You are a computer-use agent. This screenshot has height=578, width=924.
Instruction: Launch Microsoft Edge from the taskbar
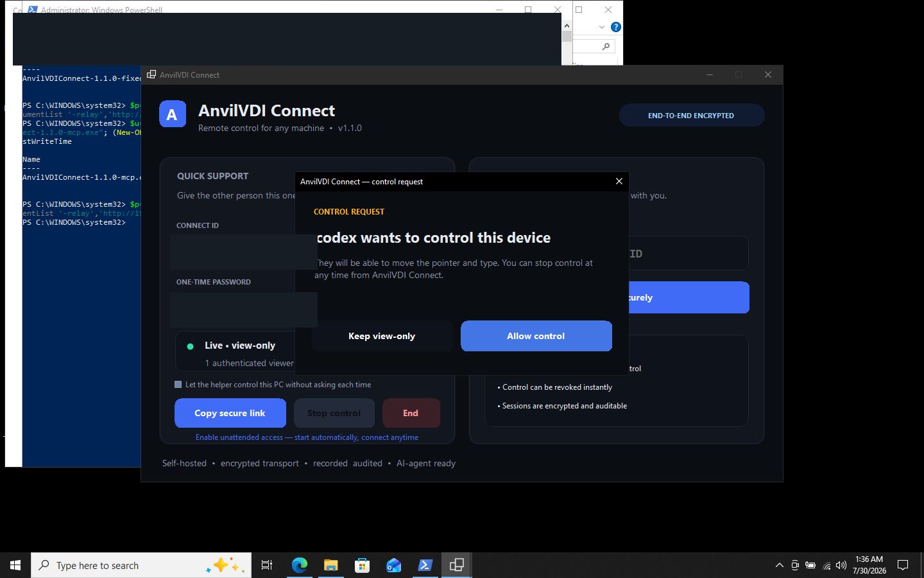click(x=300, y=565)
